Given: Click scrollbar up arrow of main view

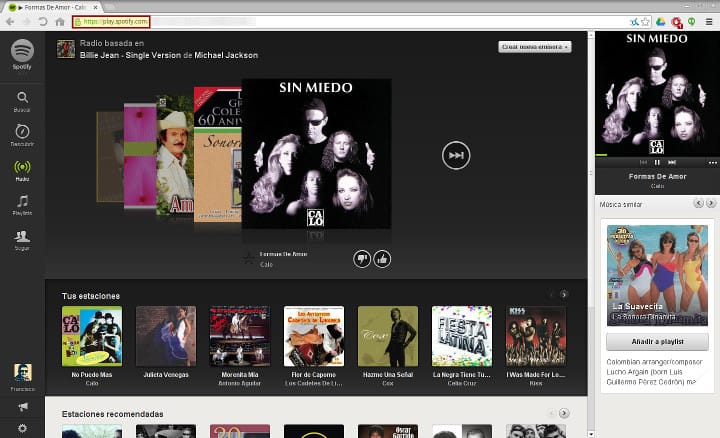Looking at the screenshot, I should (x=591, y=35).
